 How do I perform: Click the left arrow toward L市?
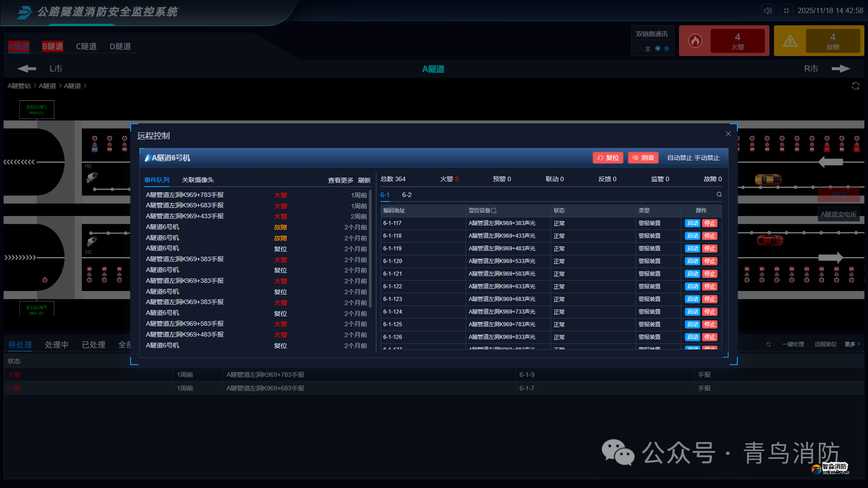(27, 69)
